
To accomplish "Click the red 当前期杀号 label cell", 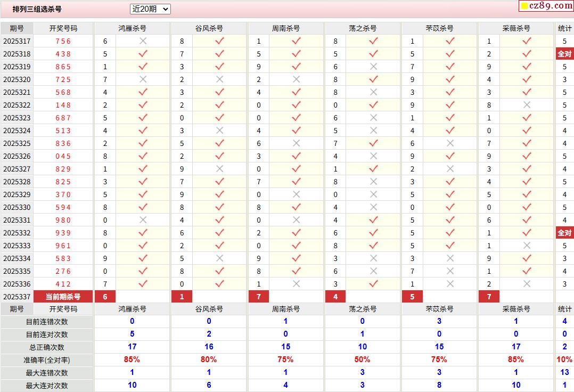I will (x=63, y=297).
